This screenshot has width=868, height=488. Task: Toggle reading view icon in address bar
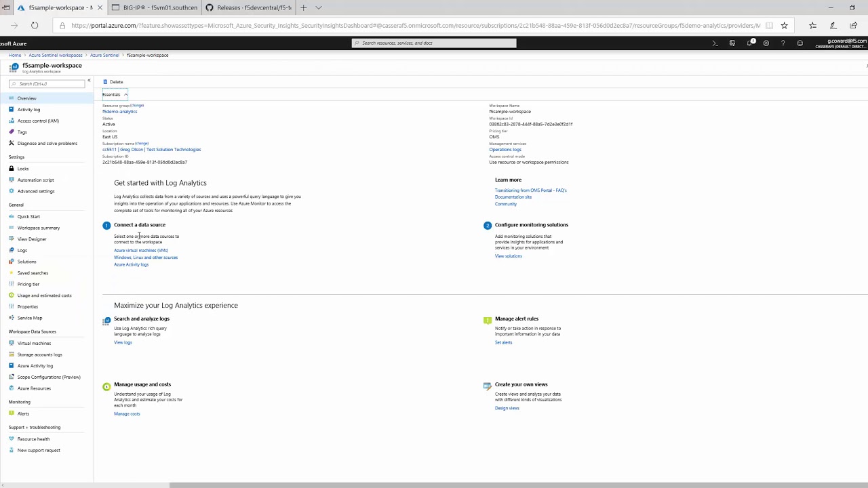[769, 25]
